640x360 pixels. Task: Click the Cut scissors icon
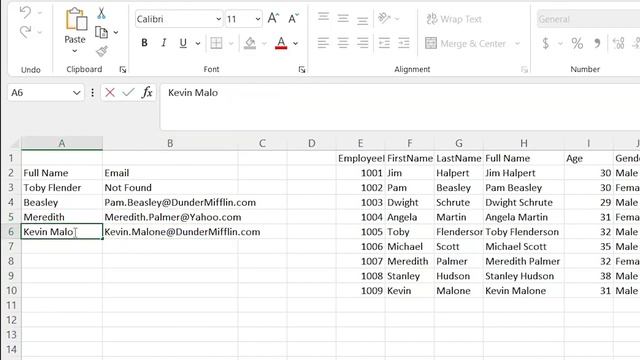[x=101, y=13]
